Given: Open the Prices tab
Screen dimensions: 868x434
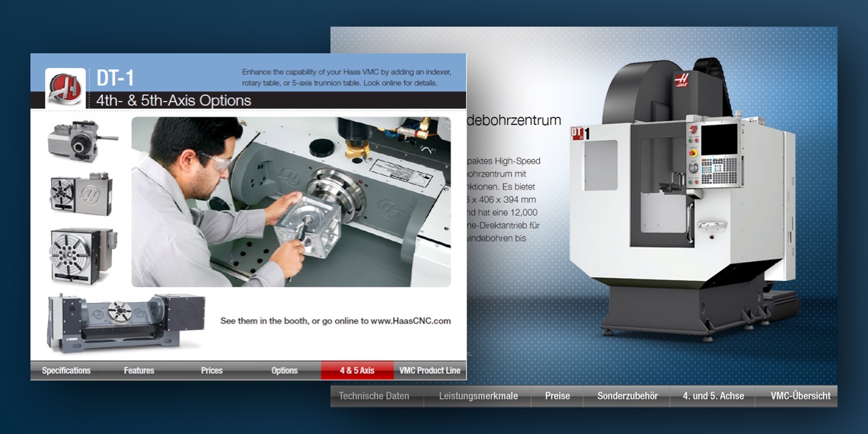Looking at the screenshot, I should [x=212, y=371].
